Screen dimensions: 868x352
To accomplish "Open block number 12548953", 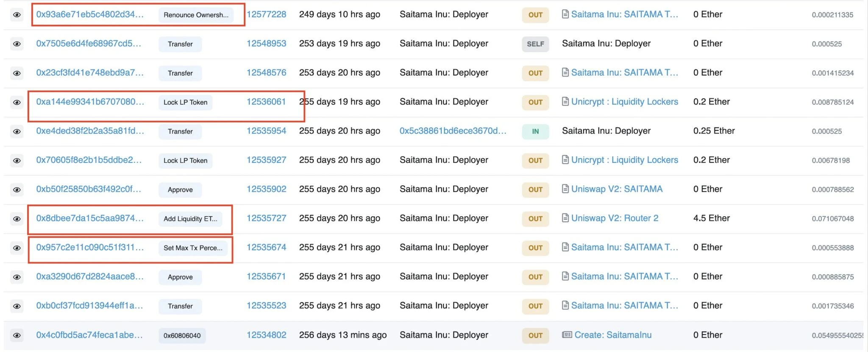I will click(x=267, y=44).
